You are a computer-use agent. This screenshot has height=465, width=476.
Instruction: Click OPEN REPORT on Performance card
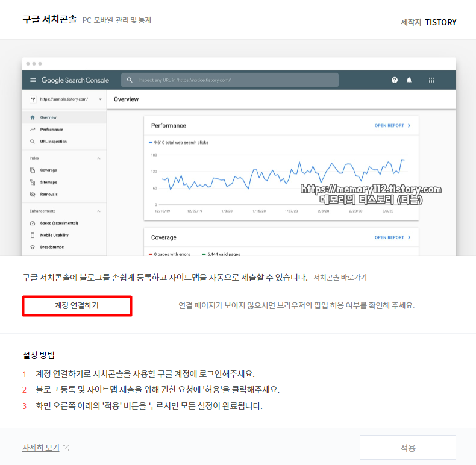(392, 126)
